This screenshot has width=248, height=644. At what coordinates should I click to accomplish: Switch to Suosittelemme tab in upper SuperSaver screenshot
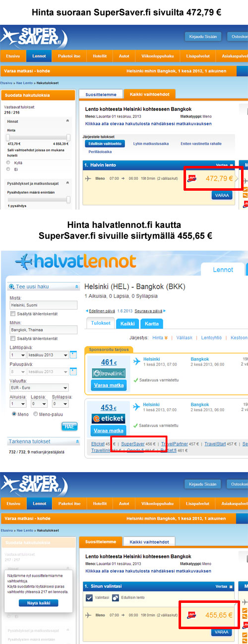click(101, 94)
